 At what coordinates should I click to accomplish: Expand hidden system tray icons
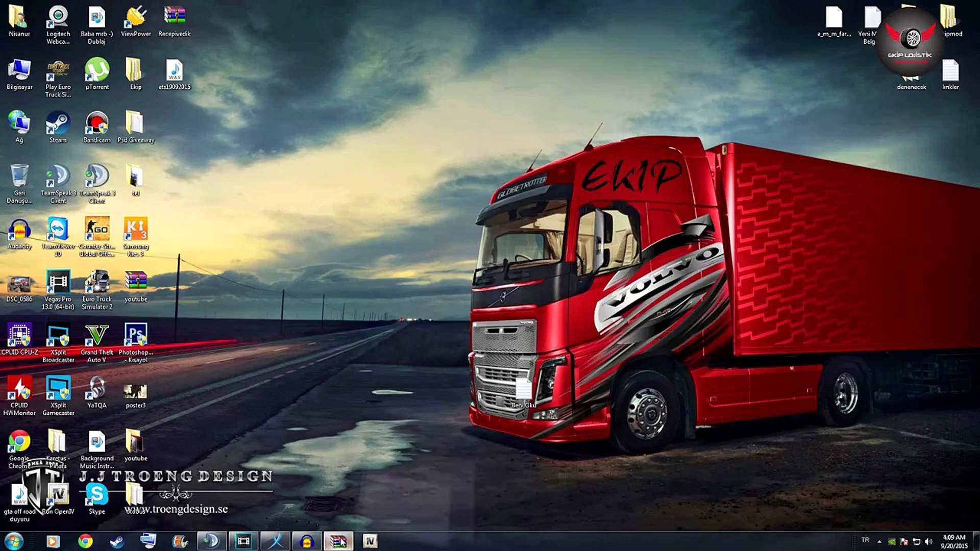(879, 541)
